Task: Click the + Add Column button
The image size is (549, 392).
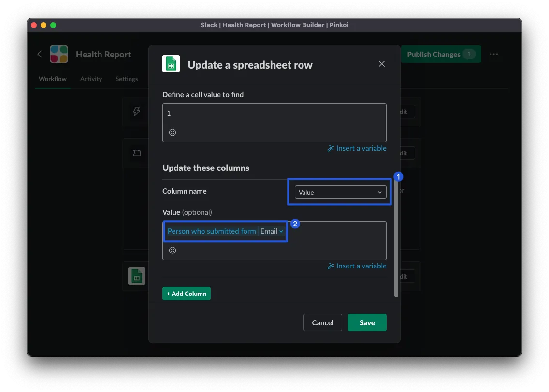Action: 187,294
